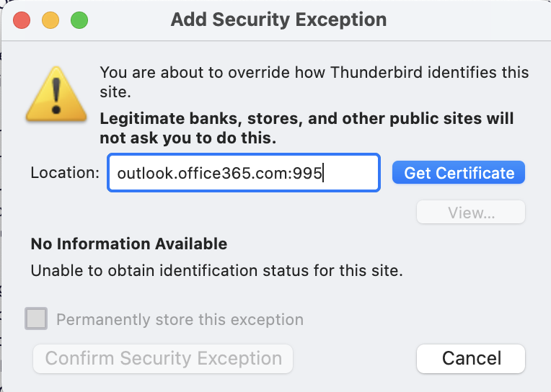Click the Unable to obtain identification status text
The height and width of the screenshot is (392, 551).
tap(216, 272)
